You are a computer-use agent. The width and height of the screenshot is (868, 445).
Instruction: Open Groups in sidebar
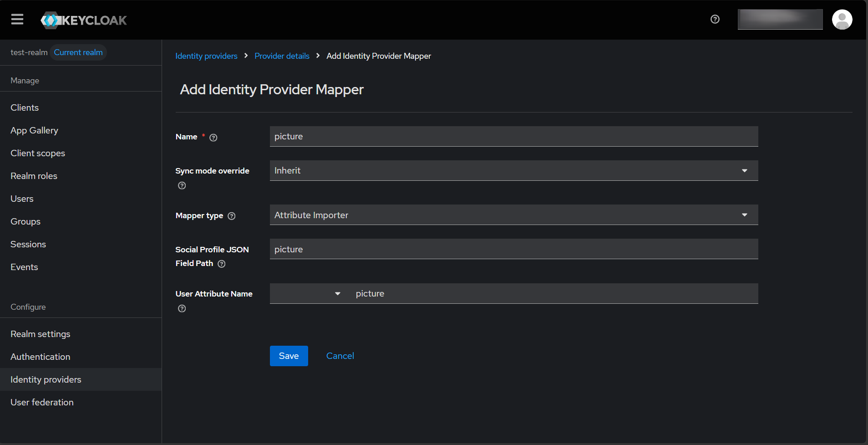coord(25,221)
